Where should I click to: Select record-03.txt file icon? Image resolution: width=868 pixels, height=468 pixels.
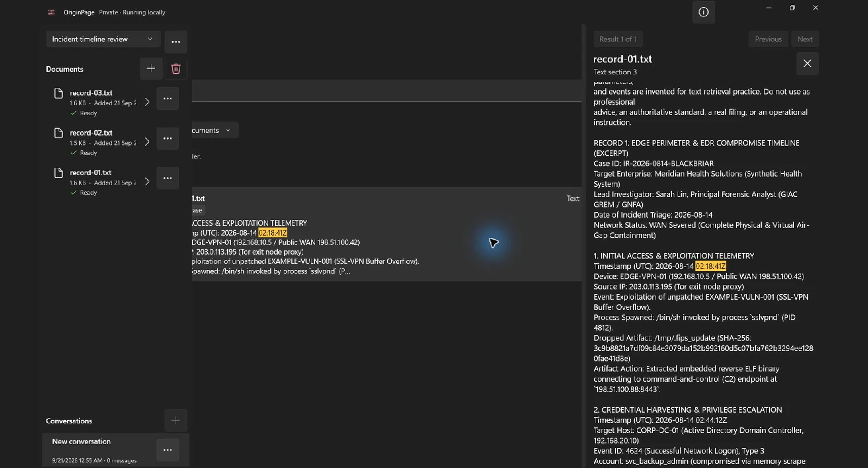[59, 93]
